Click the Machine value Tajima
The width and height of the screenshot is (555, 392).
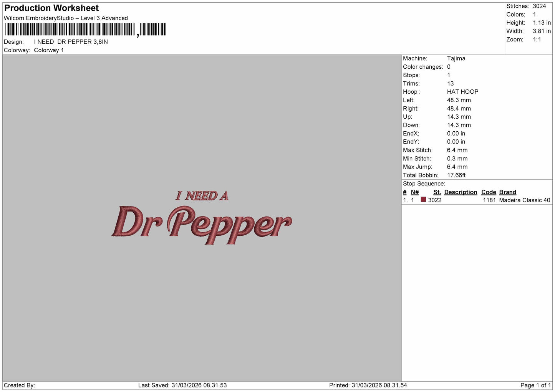(456, 58)
